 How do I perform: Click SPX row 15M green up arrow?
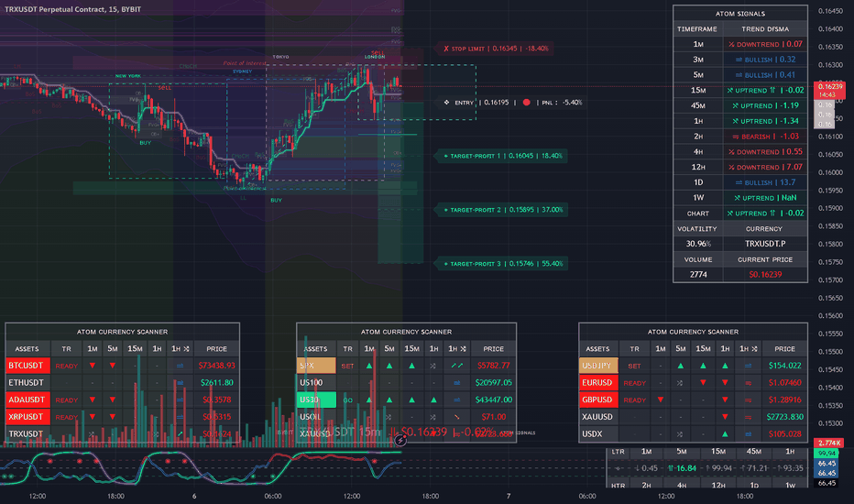pos(411,366)
